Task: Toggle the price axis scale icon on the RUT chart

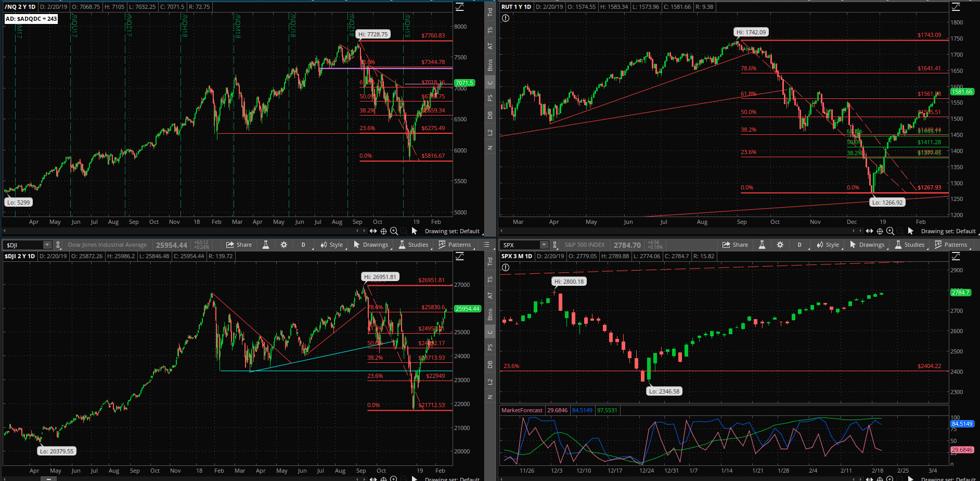Action: point(956,7)
